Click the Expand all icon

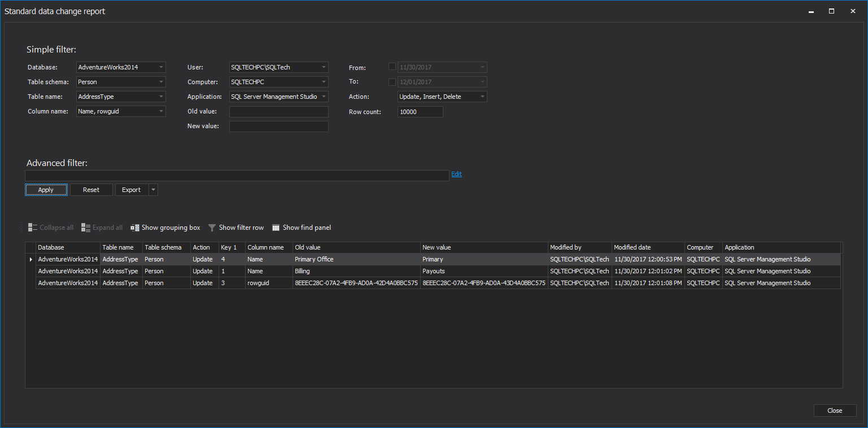pos(86,228)
